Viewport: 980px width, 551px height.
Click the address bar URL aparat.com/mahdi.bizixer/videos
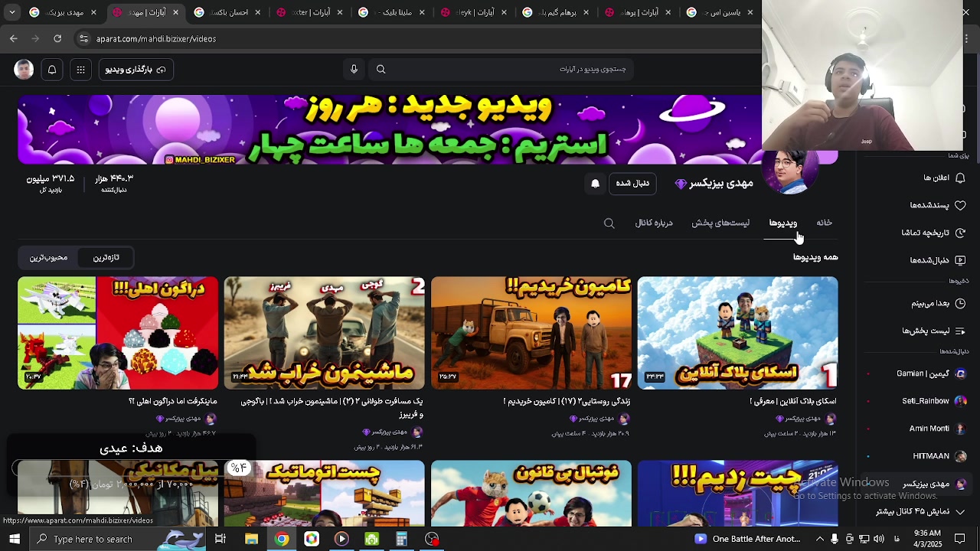click(x=155, y=39)
